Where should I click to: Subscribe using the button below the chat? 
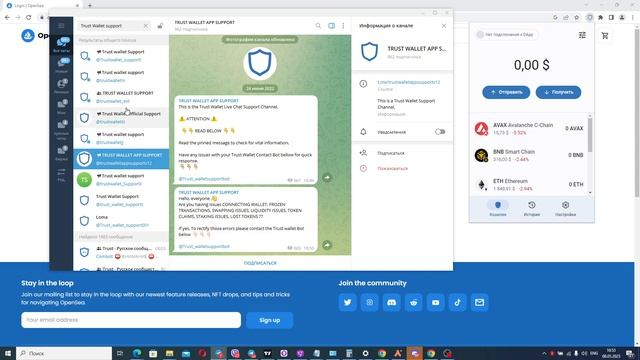pos(260,263)
